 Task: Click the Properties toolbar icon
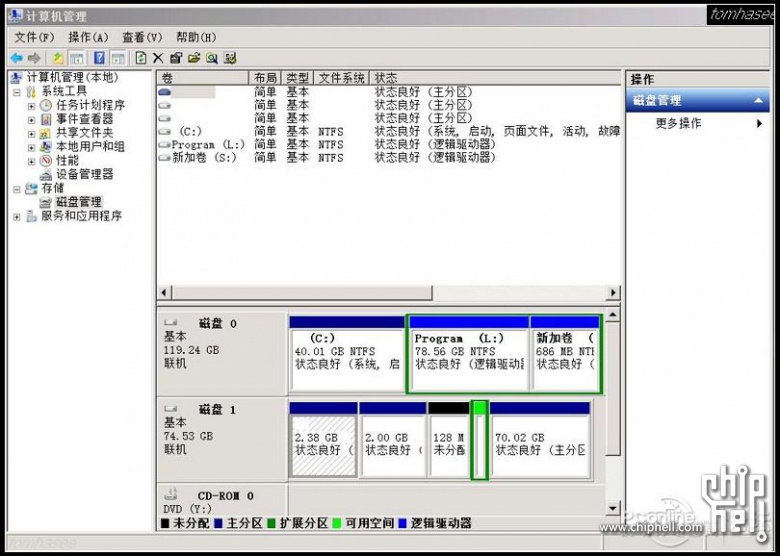(176, 58)
